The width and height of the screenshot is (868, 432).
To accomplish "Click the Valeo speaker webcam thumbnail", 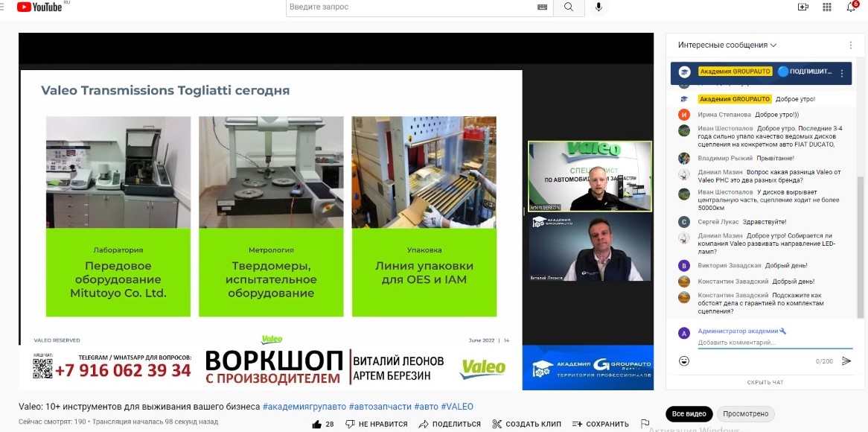I will click(x=590, y=176).
